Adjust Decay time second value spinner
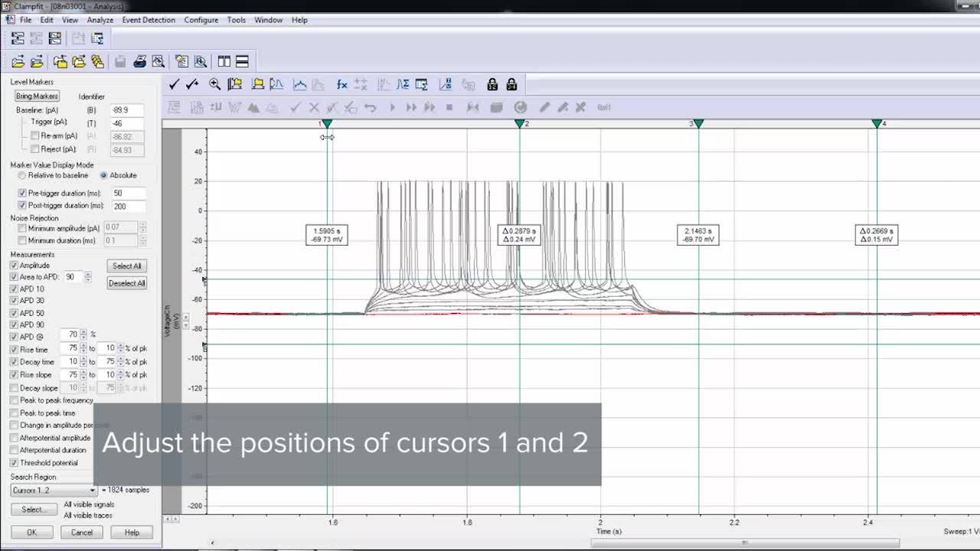Screen dimensions: 980x551 (121, 361)
